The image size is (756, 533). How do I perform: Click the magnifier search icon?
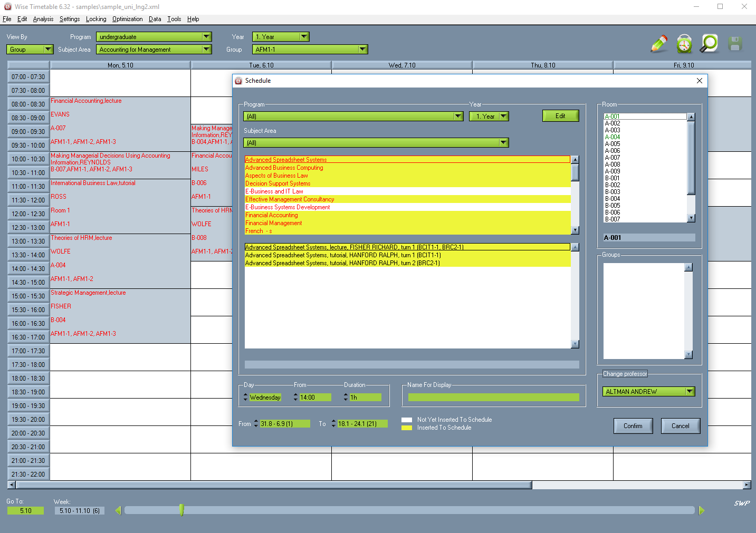point(709,44)
